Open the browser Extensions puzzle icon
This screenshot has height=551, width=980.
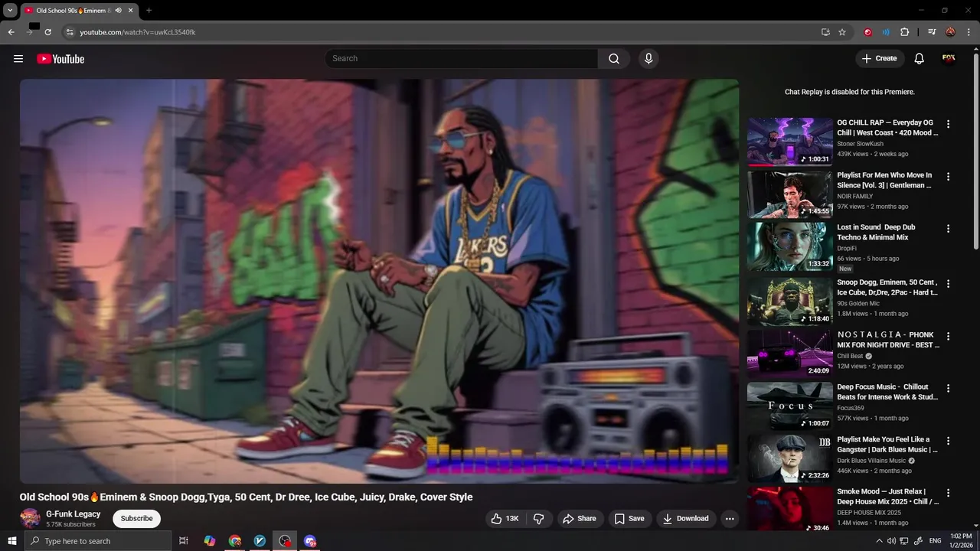(904, 32)
